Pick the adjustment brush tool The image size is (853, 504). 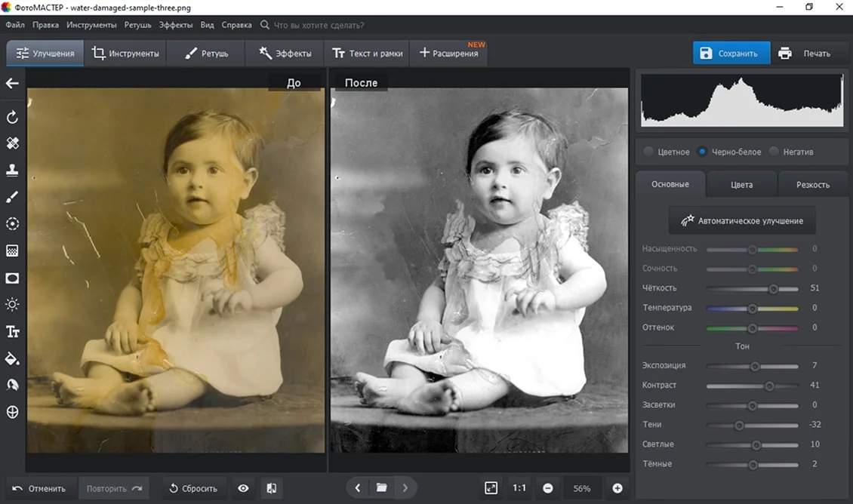tap(12, 197)
